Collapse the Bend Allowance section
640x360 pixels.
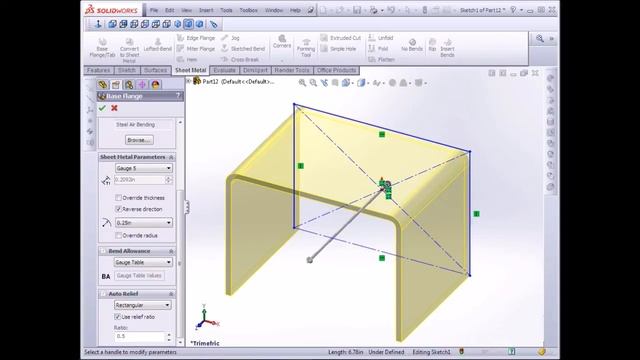tap(171, 251)
